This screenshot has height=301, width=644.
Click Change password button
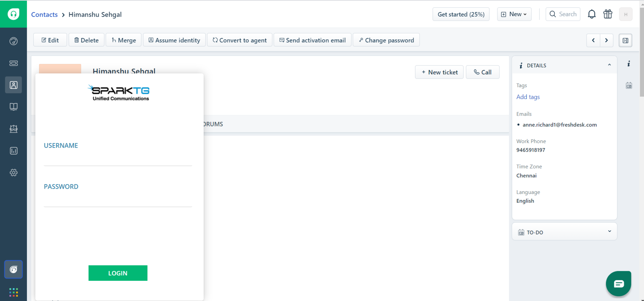coord(386,40)
